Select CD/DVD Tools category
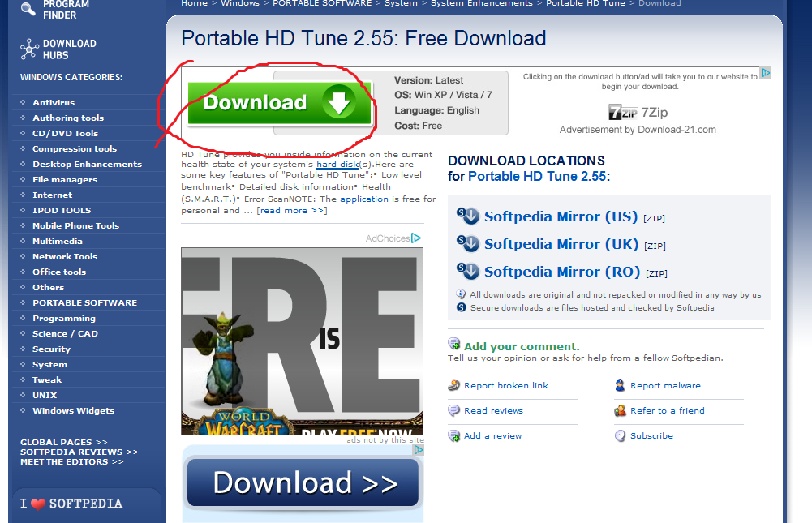The height and width of the screenshot is (523, 812). 65,134
